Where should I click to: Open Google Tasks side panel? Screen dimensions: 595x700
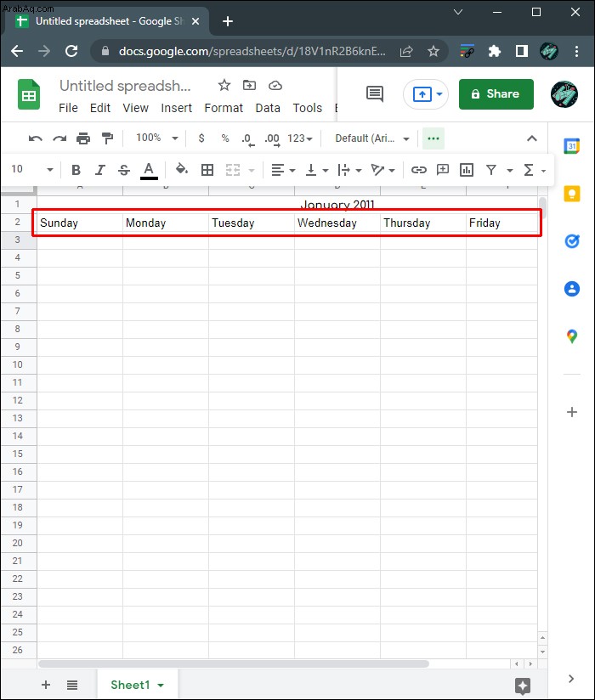572,241
